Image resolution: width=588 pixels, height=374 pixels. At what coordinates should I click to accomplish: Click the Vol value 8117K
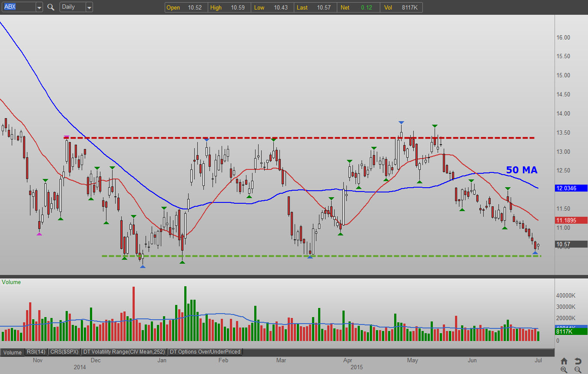(x=411, y=8)
